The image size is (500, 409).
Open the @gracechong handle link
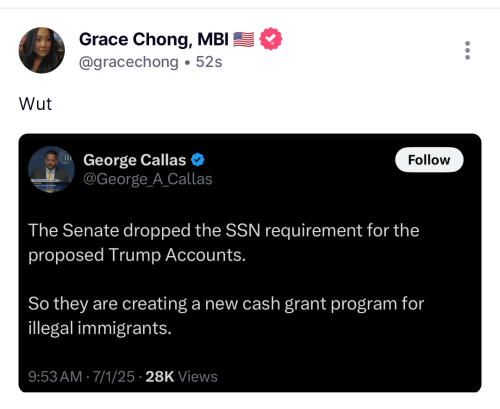(129, 62)
